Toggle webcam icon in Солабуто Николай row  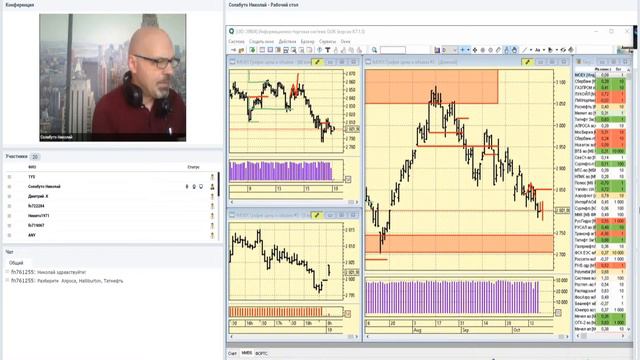point(194,187)
